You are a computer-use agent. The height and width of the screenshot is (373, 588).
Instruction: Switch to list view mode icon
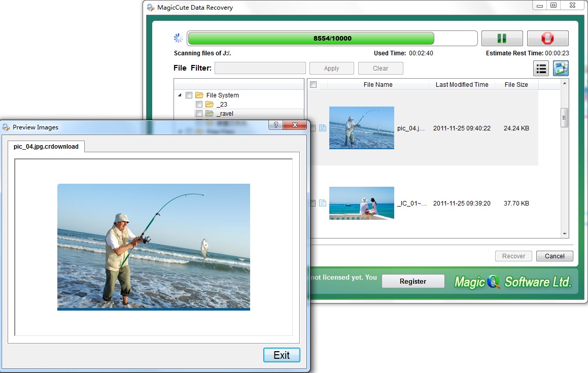point(541,68)
